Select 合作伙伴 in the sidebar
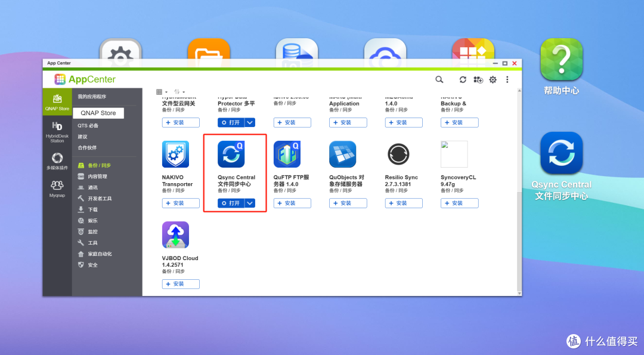The image size is (644, 355). [x=87, y=148]
